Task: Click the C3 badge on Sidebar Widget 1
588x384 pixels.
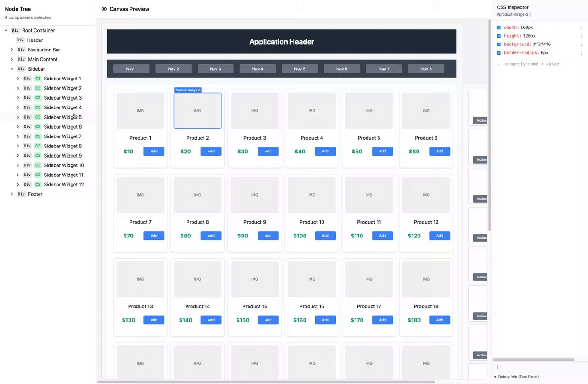Action: click(x=38, y=79)
